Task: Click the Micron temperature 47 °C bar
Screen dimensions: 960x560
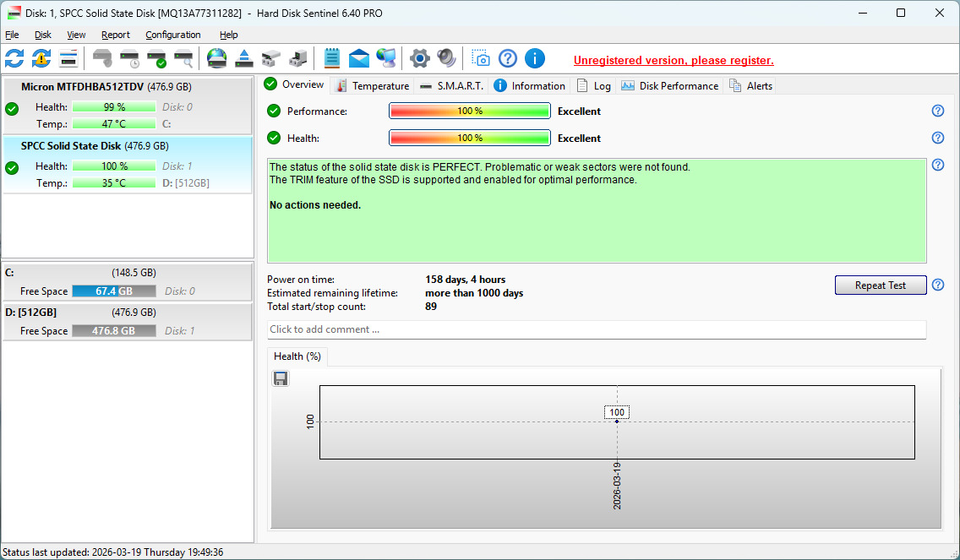Action: [x=114, y=123]
